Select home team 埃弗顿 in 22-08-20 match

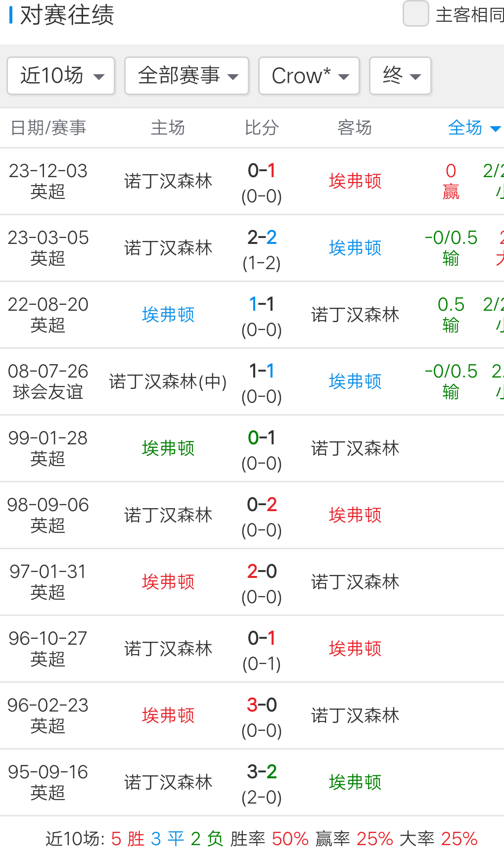[x=168, y=315]
